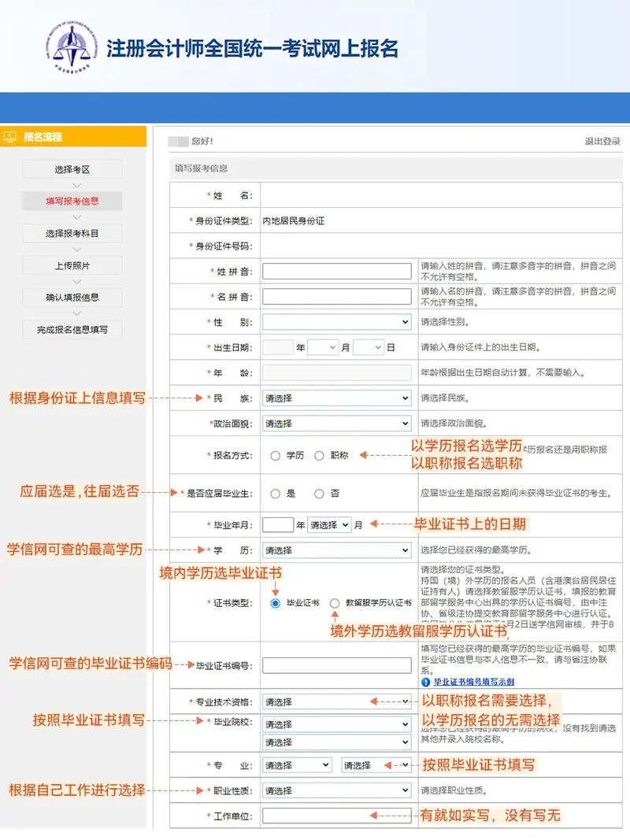This screenshot has height=840, width=630.
Task: Go to the 选择报考科目 step
Action: [x=72, y=233]
